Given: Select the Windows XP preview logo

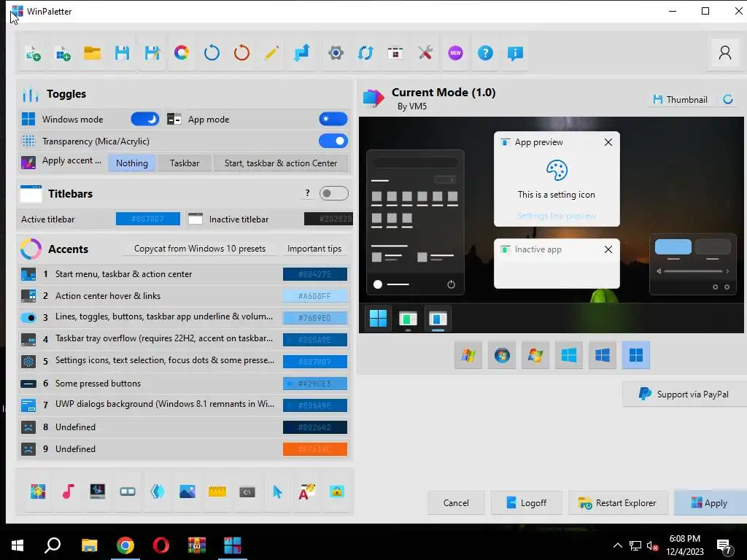Looking at the screenshot, I should (x=468, y=355).
